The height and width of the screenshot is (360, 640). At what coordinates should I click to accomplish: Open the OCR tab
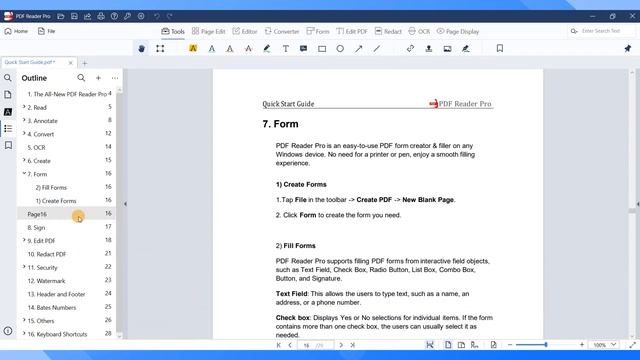[x=419, y=31]
